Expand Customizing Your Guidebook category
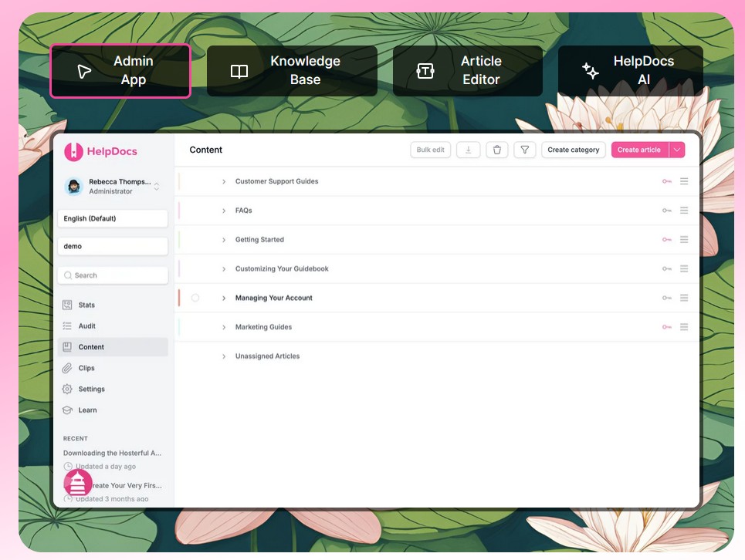Screen dimensions: 745x560 pos(224,269)
